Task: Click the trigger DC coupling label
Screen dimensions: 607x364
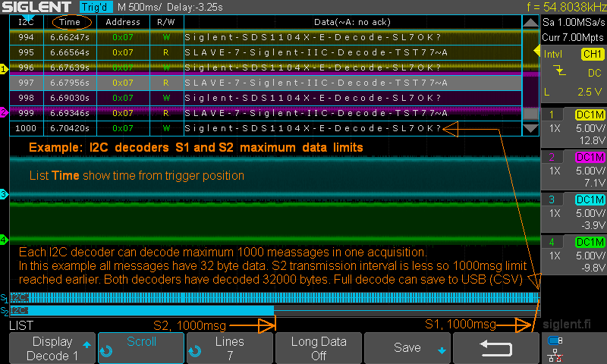Action: [594, 73]
